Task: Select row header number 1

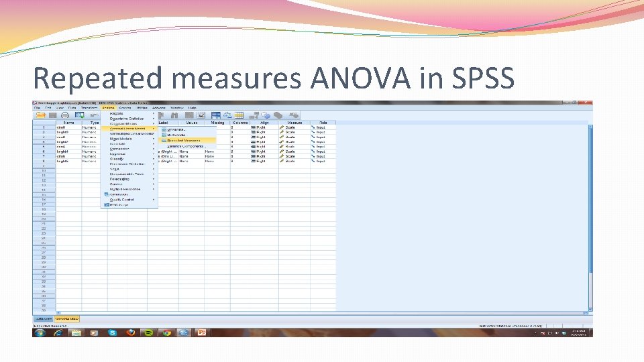Action: [x=44, y=127]
